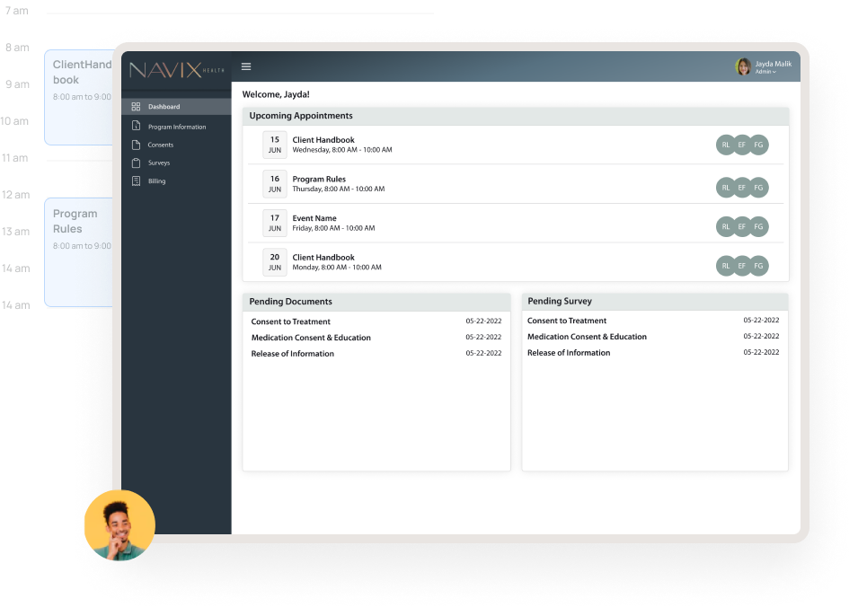Select the RL avatar on Client Handbook appointment
Screen dimensions: 858x616
[x=725, y=144]
